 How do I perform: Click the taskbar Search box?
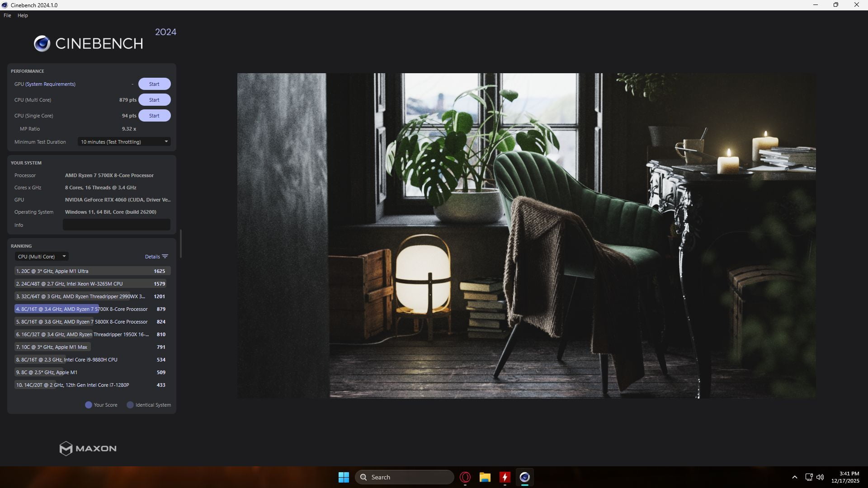(x=404, y=477)
